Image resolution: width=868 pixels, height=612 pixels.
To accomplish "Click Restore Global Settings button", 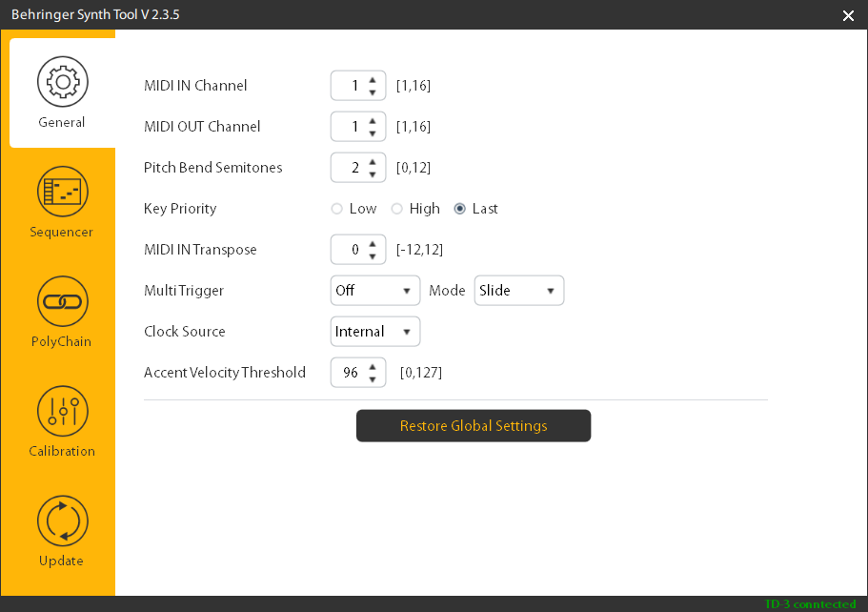I will pyautogui.click(x=474, y=426).
